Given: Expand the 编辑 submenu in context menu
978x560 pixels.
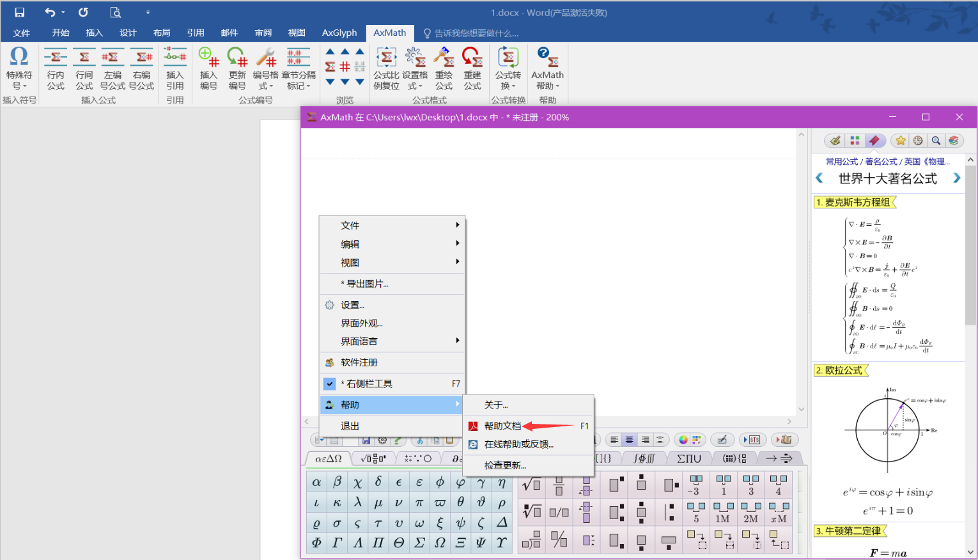Looking at the screenshot, I should [392, 244].
